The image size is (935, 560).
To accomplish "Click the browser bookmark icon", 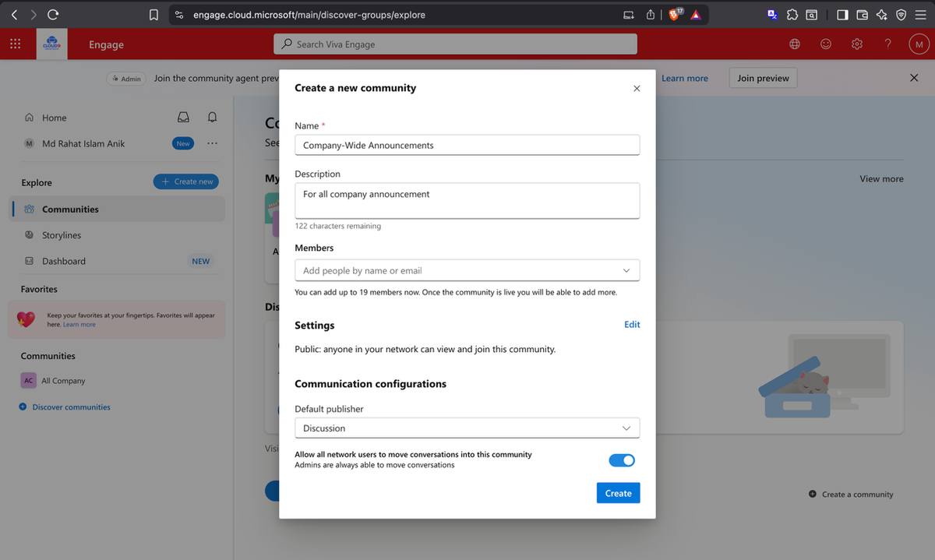I will pyautogui.click(x=153, y=15).
